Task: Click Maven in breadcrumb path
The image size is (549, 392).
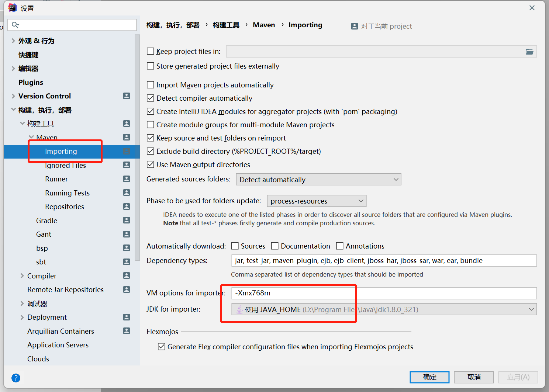Action: (264, 25)
